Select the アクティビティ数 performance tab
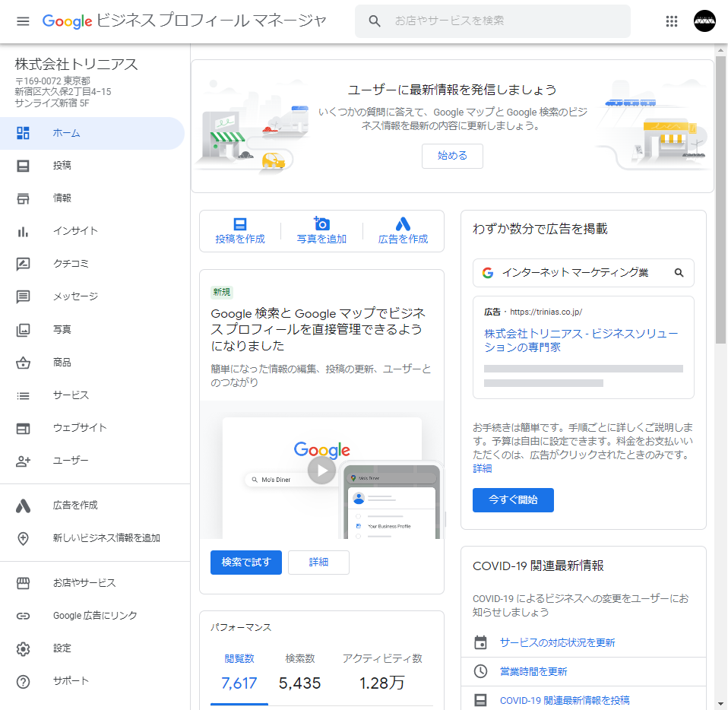 coord(382,673)
